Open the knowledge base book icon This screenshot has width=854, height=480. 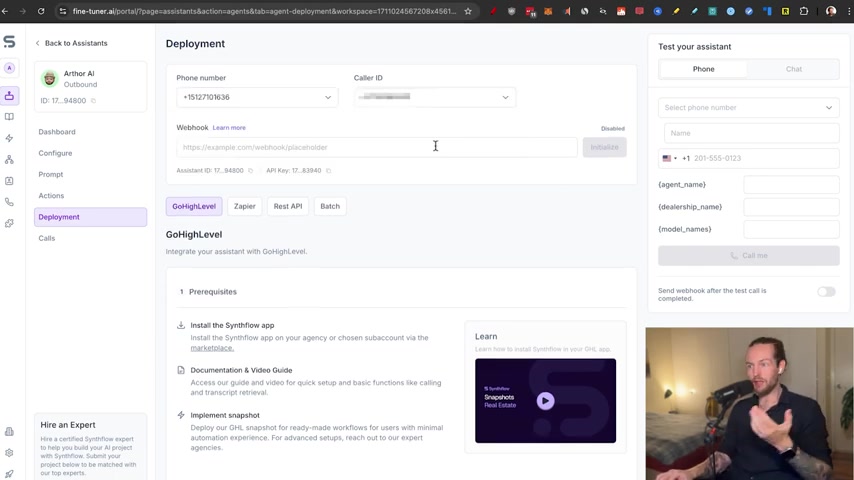9,117
